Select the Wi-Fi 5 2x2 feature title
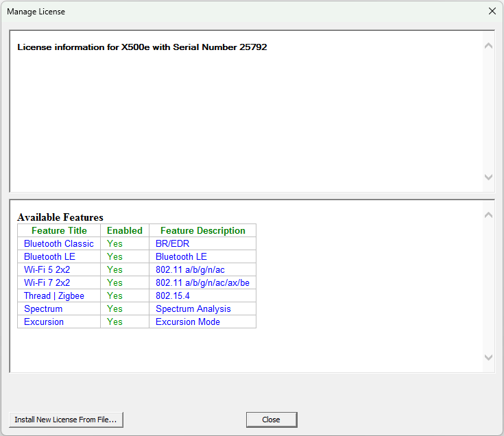This screenshot has height=436, width=504. [x=47, y=270]
